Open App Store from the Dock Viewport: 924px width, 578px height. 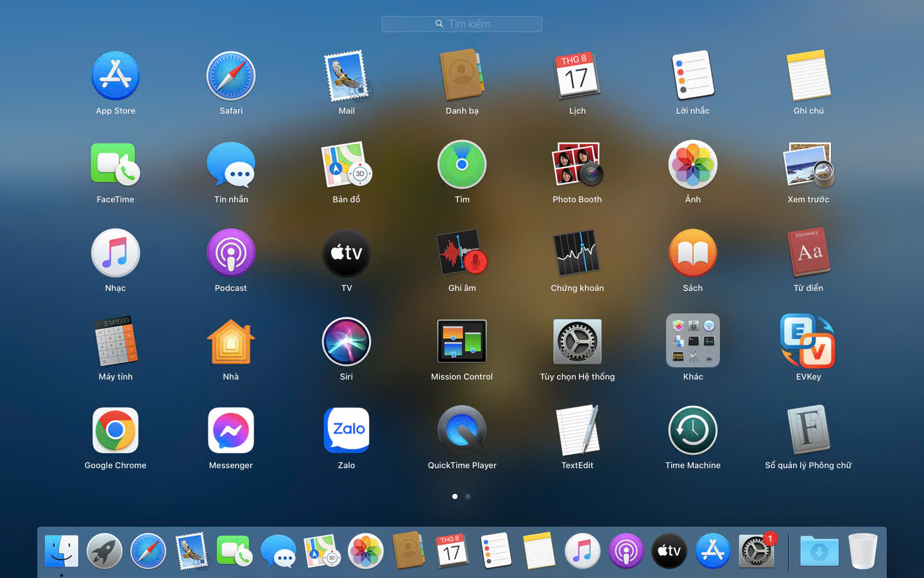713,551
